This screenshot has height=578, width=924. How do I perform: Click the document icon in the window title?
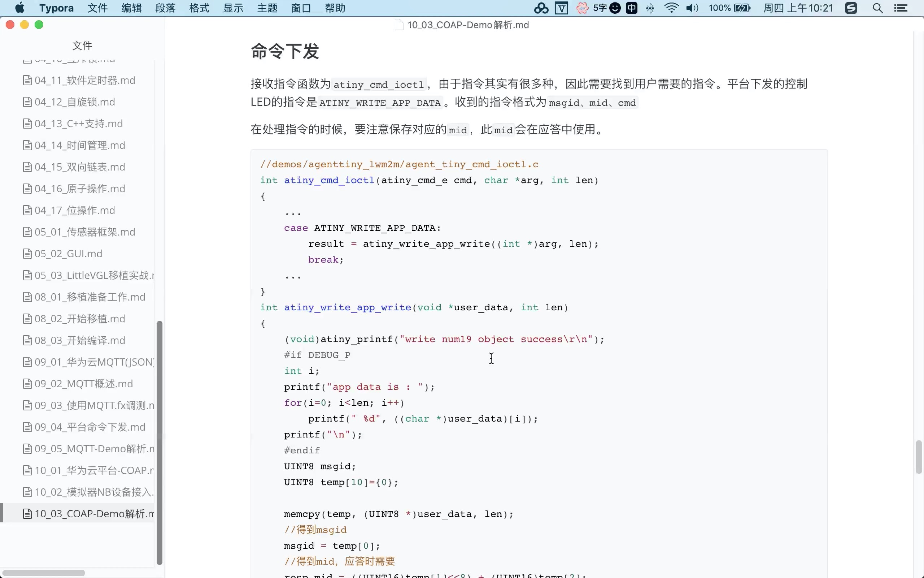tap(399, 25)
